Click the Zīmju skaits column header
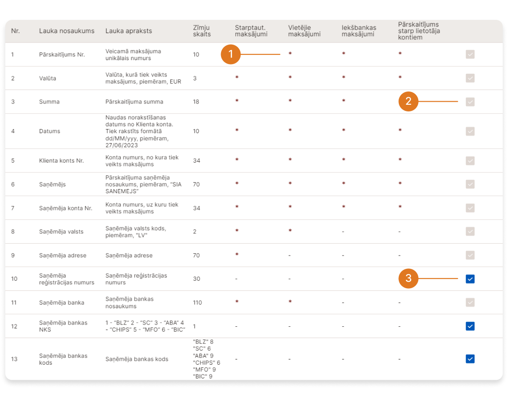Viewport: 508px width, 420px height. (x=202, y=31)
